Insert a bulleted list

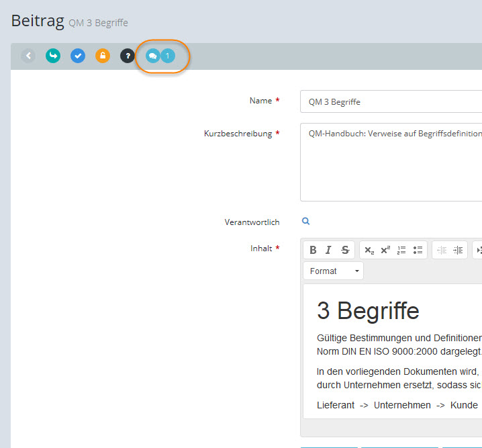(418, 250)
